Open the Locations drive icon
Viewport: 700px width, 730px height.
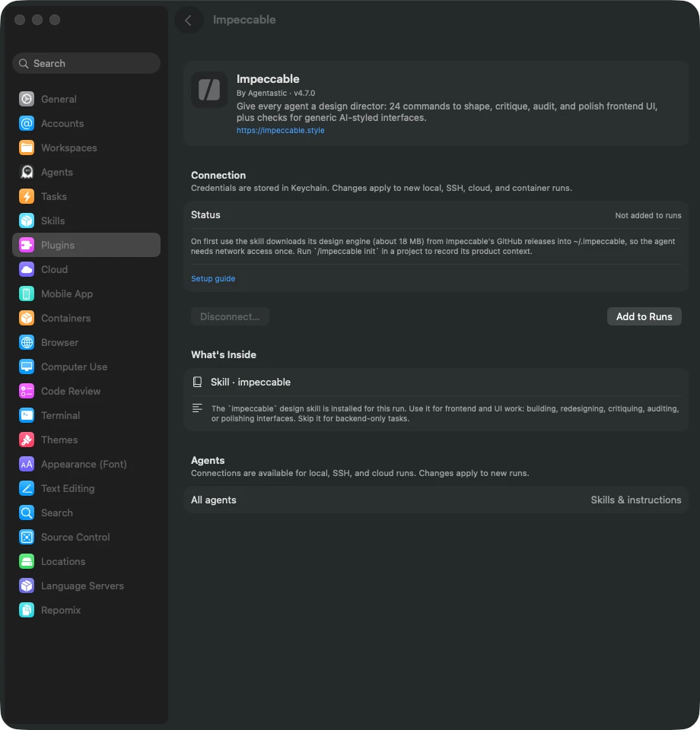tap(27, 561)
